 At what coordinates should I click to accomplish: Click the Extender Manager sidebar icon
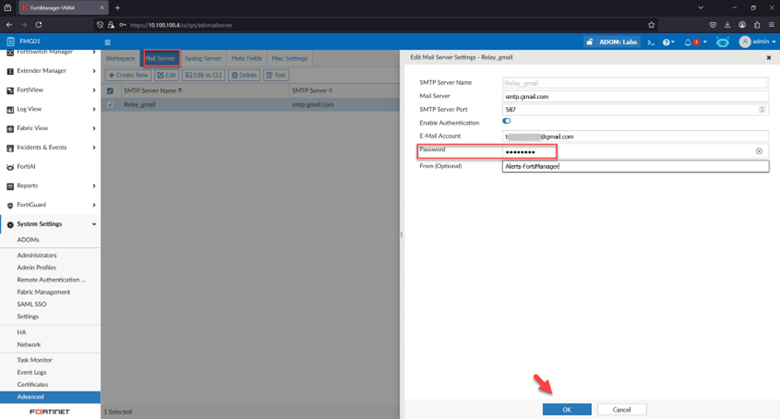[x=10, y=71]
